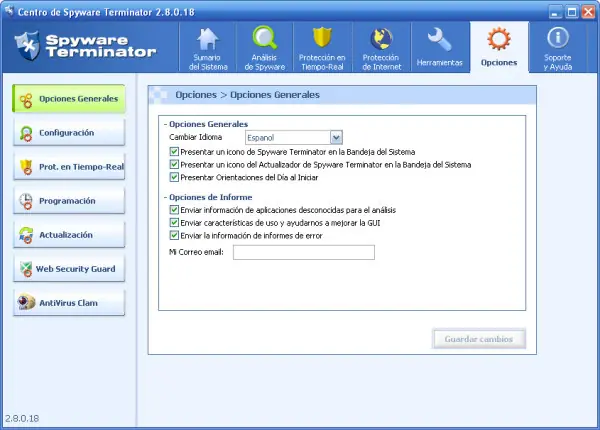The height and width of the screenshot is (430, 600).
Task: Uncheck Enviar características de uso checkbox
Action: [x=174, y=223]
